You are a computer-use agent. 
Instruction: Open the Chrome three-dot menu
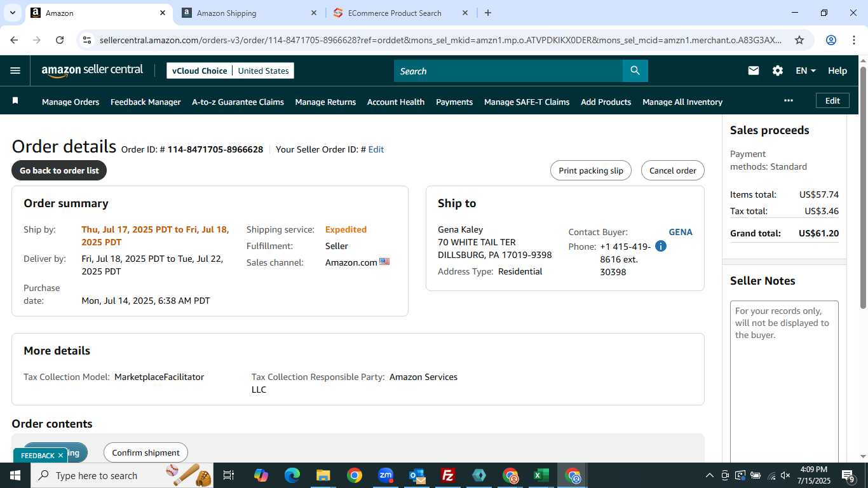pyautogui.click(x=853, y=40)
